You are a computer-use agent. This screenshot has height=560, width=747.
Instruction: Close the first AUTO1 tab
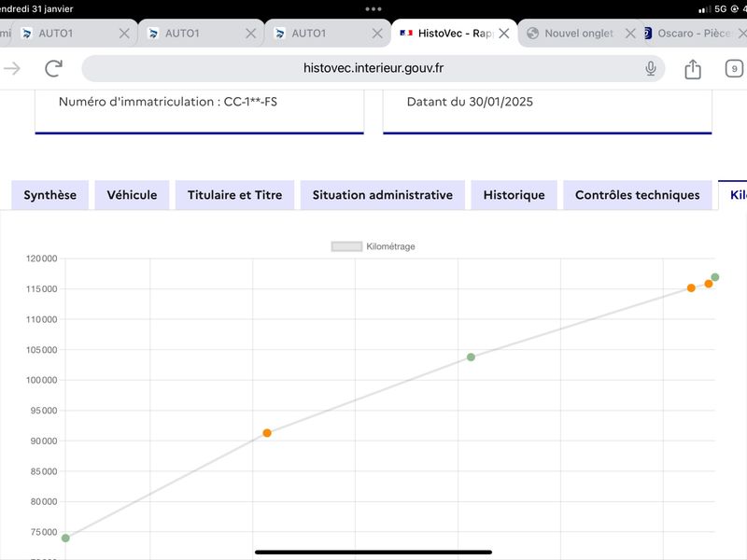(x=124, y=34)
